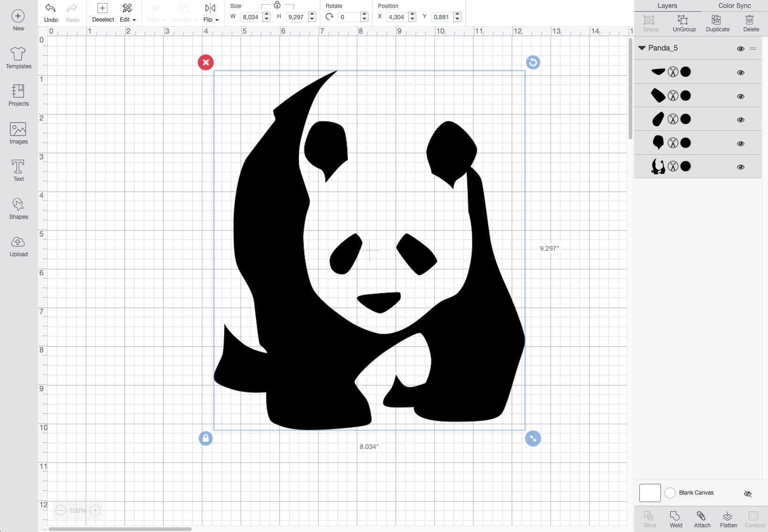This screenshot has height=532, width=768.
Task: Open the black color swatch on nose layer
Action: tap(686, 72)
